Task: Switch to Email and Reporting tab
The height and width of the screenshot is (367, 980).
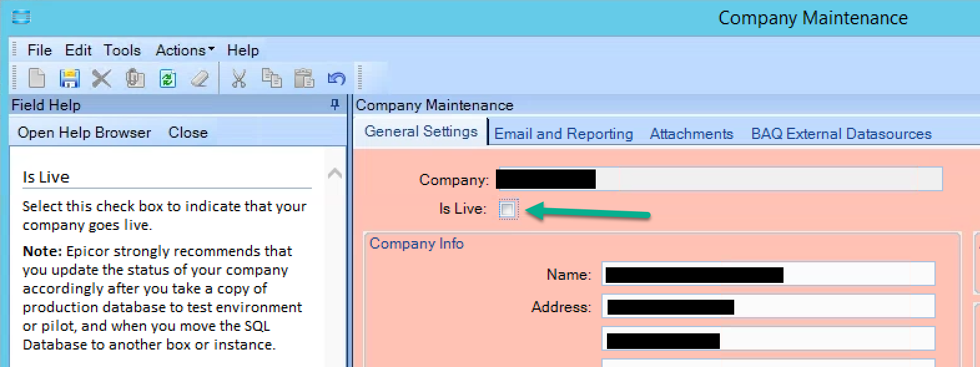Action: click(x=563, y=134)
